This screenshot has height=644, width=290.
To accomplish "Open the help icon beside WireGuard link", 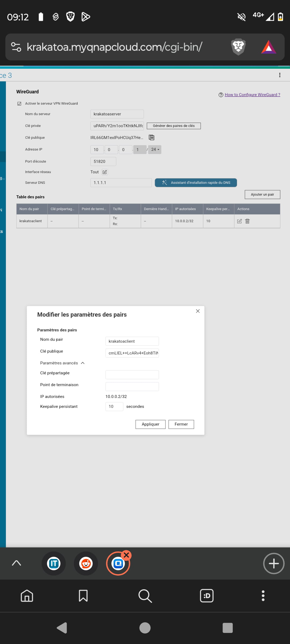I will pos(221,95).
